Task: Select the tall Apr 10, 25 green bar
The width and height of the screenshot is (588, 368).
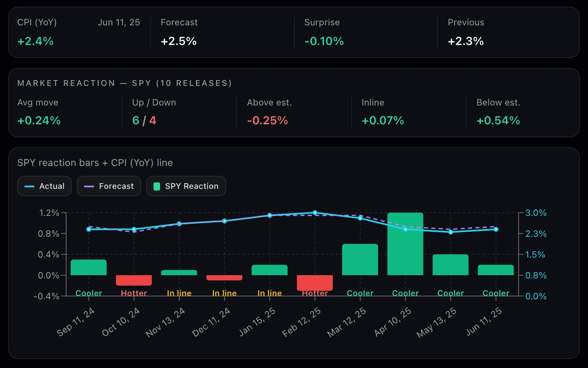Action: [405, 244]
